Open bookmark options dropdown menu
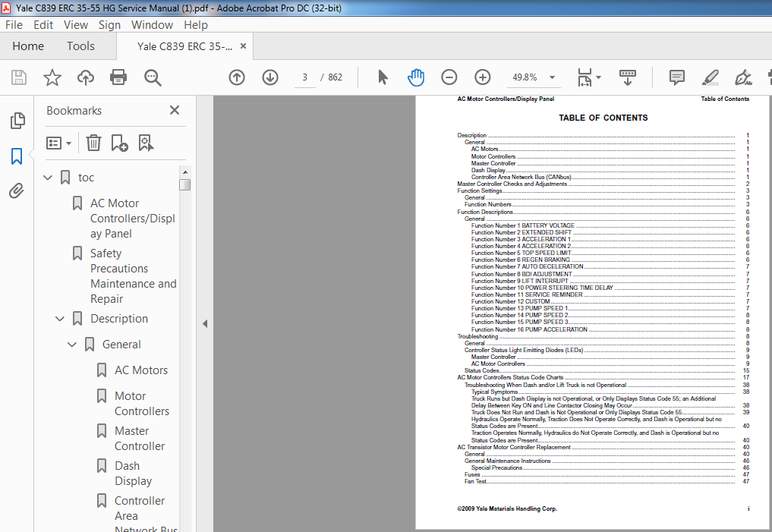Image resolution: width=772 pixels, height=532 pixels. [58, 143]
